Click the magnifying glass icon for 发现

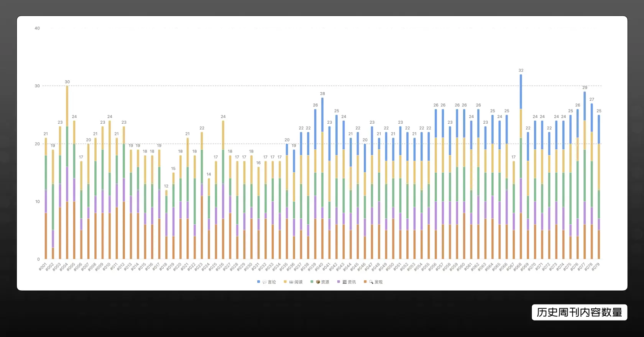pos(371,282)
